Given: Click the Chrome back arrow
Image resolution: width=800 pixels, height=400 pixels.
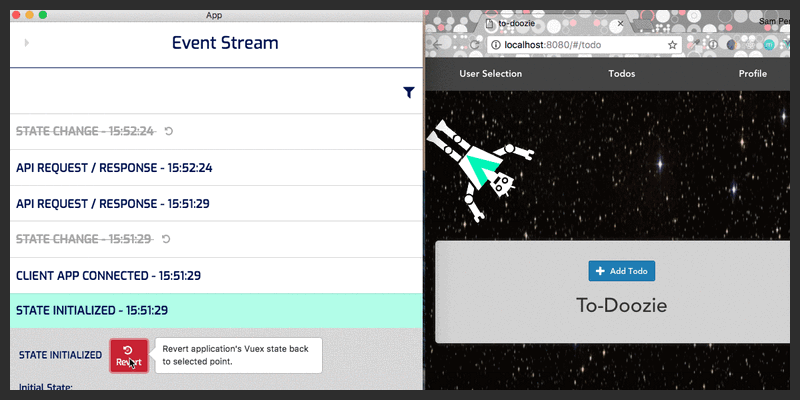Looking at the screenshot, I should coord(438,45).
